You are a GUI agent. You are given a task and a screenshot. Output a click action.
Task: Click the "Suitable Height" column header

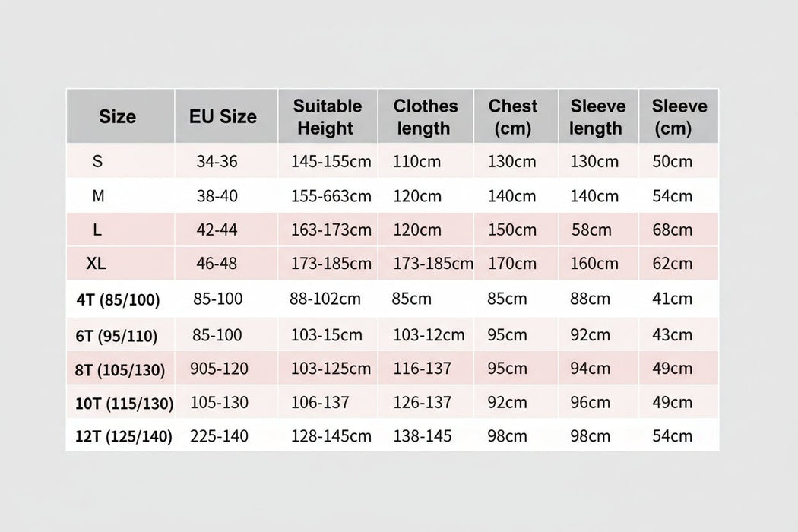tap(327, 116)
